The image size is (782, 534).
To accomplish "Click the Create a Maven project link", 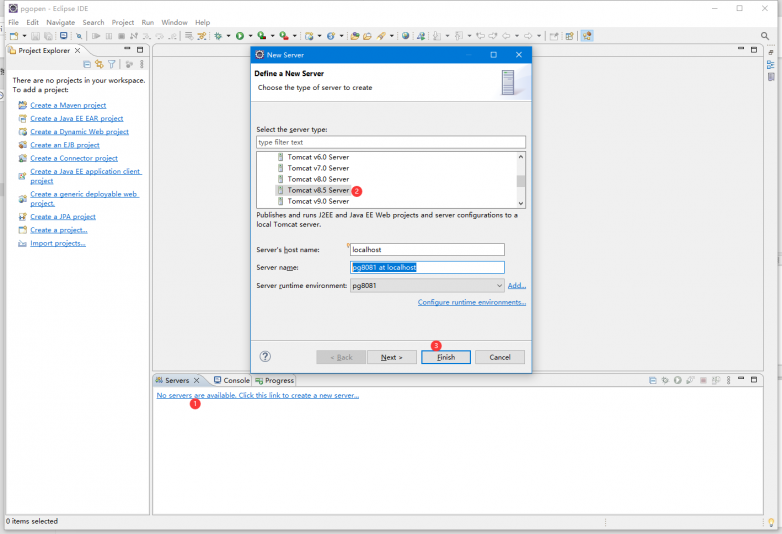I will click(68, 105).
